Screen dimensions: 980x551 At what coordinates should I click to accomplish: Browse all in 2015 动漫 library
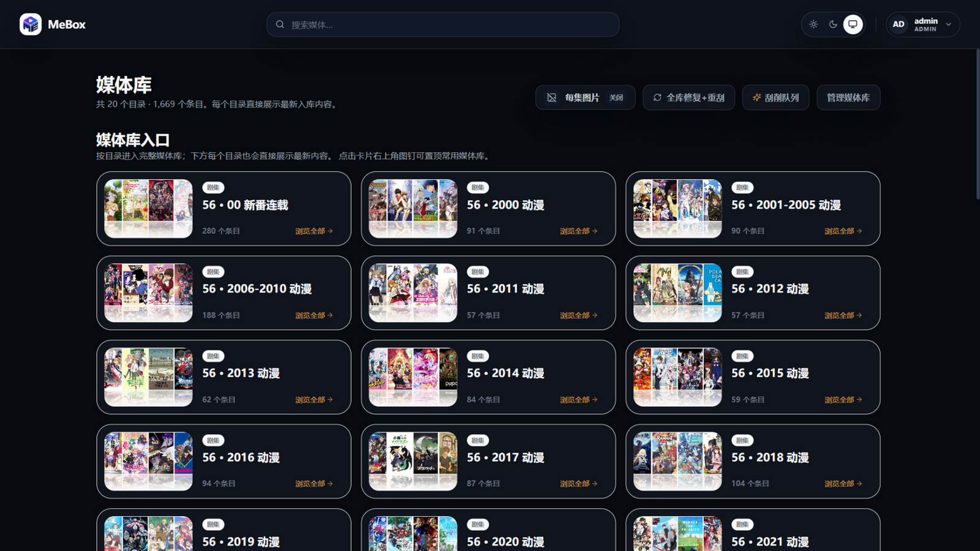843,400
